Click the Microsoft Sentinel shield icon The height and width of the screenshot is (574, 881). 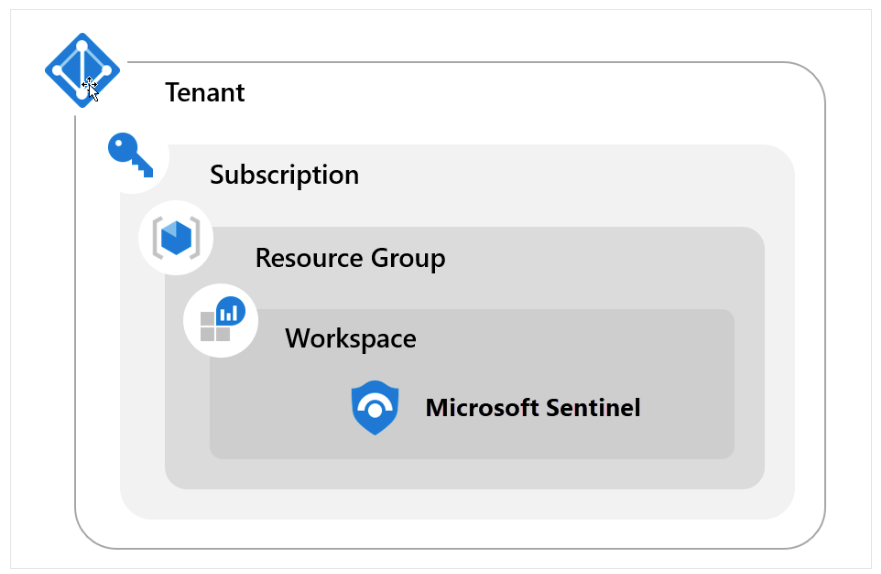click(x=375, y=407)
